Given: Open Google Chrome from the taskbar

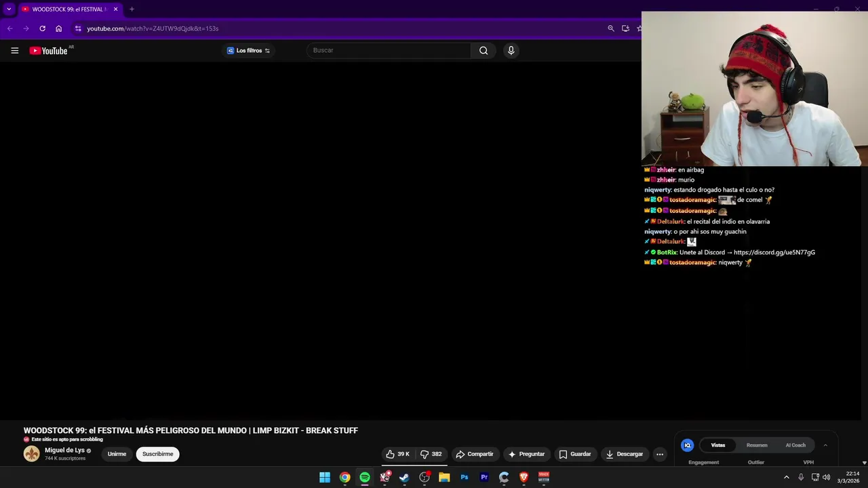Looking at the screenshot, I should [344, 477].
